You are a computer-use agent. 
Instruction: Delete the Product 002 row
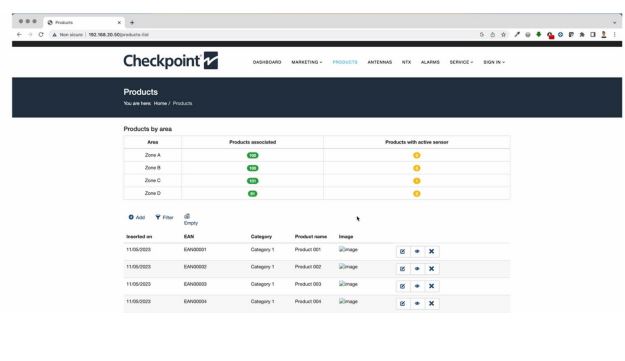click(x=431, y=269)
